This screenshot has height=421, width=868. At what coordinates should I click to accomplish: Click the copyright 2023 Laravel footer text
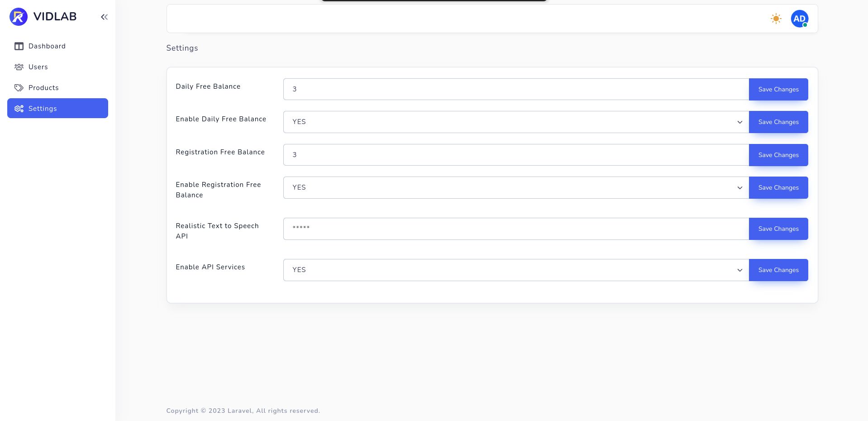coord(243,411)
